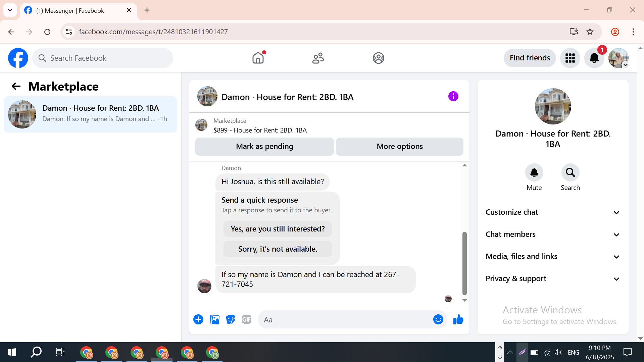Open the listing photo in right panel
Screen dimensions: 644x362
(x=553, y=106)
